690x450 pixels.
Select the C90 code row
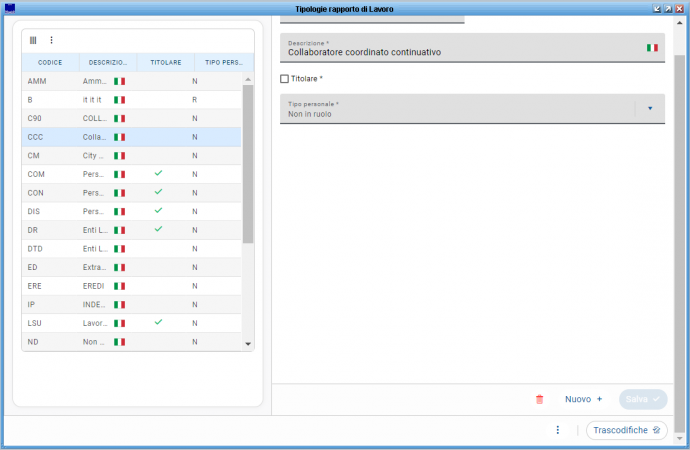(x=132, y=118)
